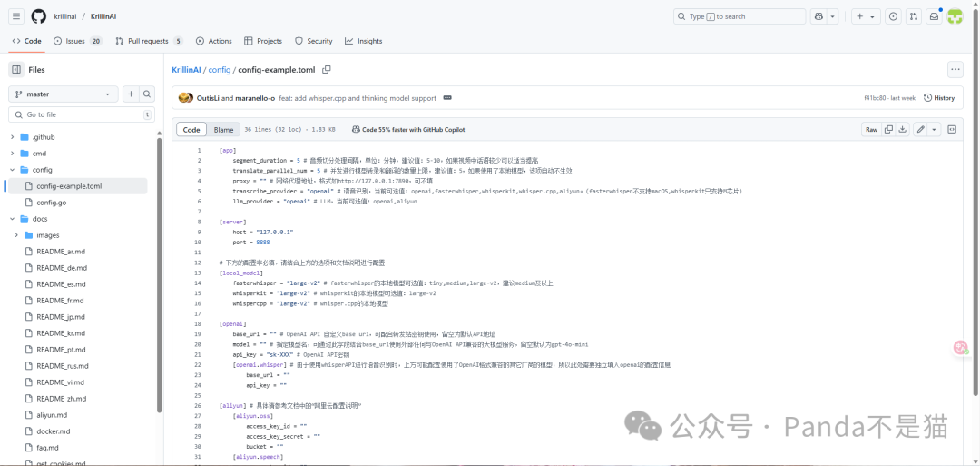Switch to the Code tab
This screenshot has width=980, height=466.
(27, 41)
